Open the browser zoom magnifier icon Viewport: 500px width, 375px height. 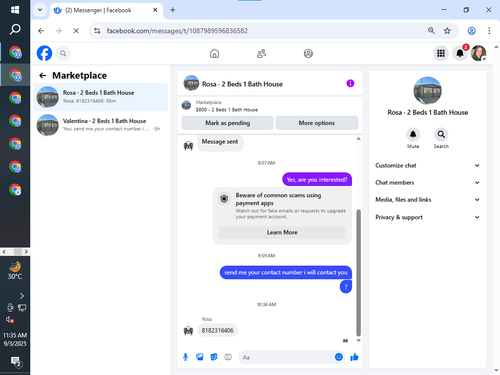(431, 31)
